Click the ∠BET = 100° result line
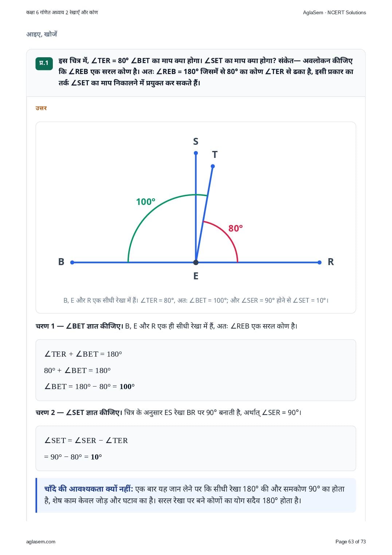Screen dimensions: 392x555 [x=89, y=387]
